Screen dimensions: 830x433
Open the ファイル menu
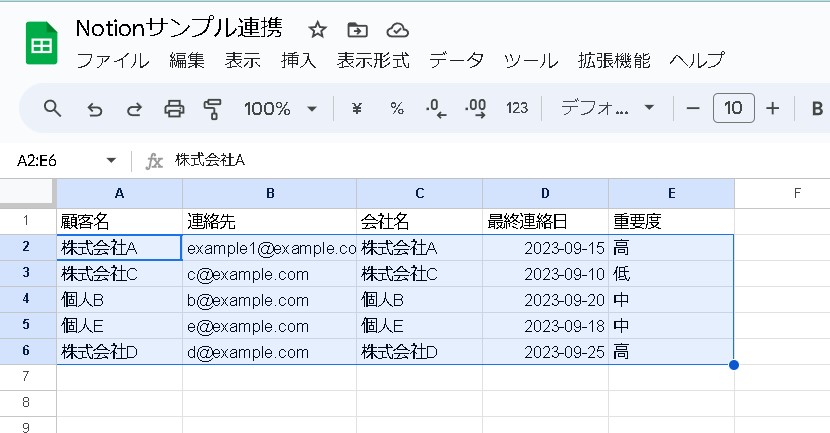click(113, 60)
